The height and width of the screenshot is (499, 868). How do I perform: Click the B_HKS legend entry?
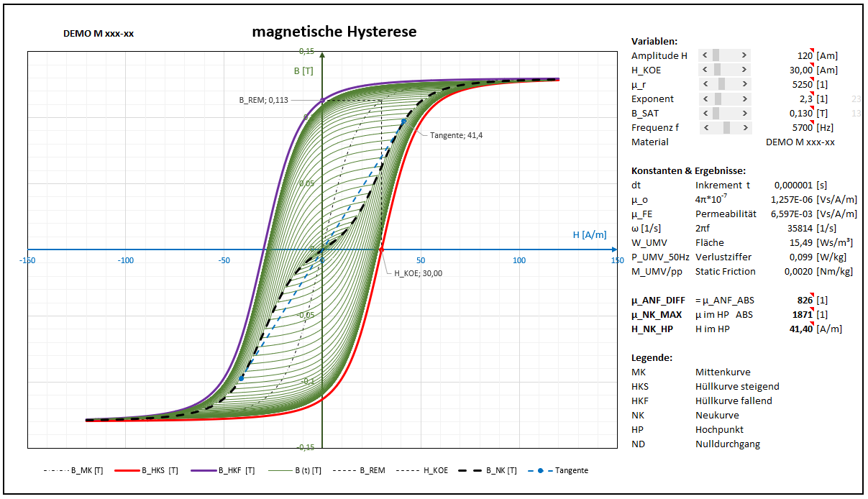[x=148, y=470]
